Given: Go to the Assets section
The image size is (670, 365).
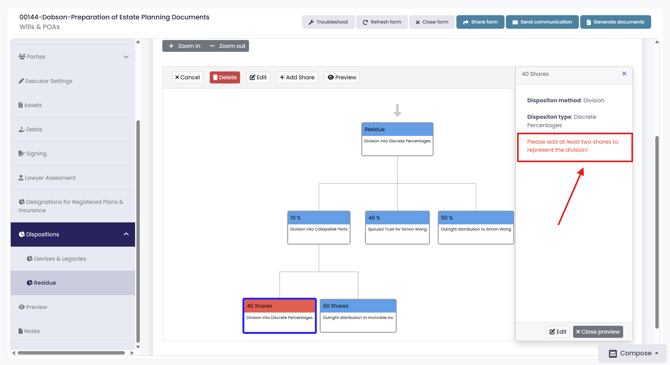Looking at the screenshot, I should click(73, 105).
